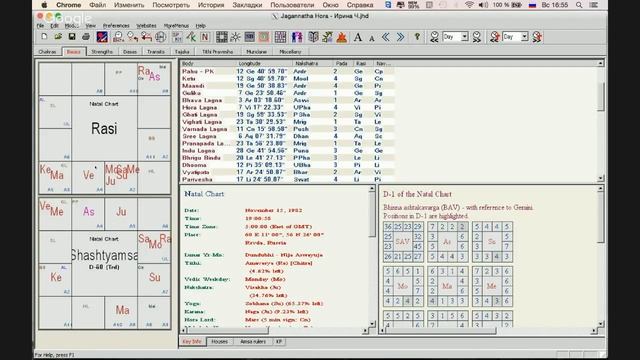
Task: Click the blue-red slashed square toolbar icon
Action: [102, 37]
